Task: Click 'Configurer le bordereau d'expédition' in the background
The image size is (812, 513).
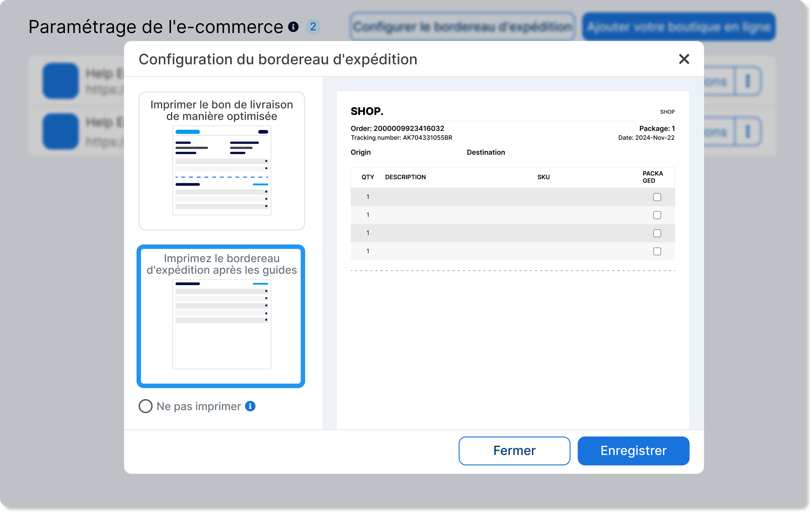Action: tap(462, 27)
